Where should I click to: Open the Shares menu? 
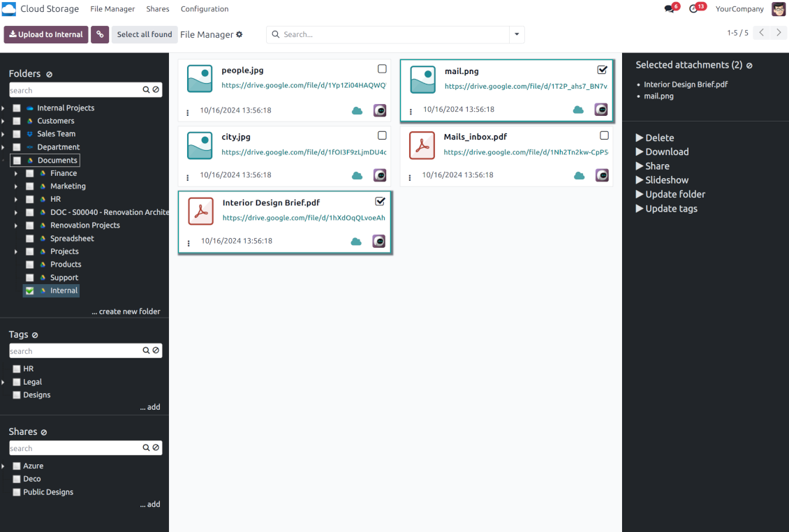click(x=158, y=9)
